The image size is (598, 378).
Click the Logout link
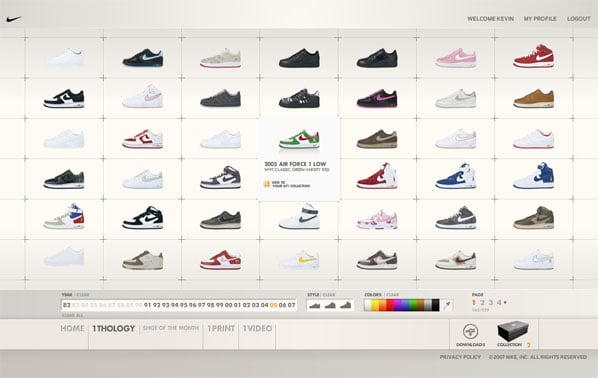click(579, 19)
